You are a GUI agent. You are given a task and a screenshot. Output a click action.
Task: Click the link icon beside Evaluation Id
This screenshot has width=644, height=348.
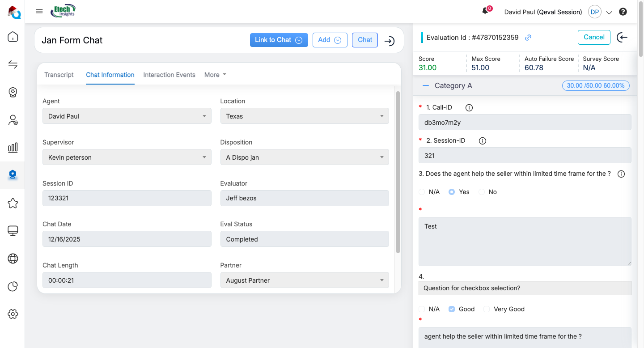(528, 38)
